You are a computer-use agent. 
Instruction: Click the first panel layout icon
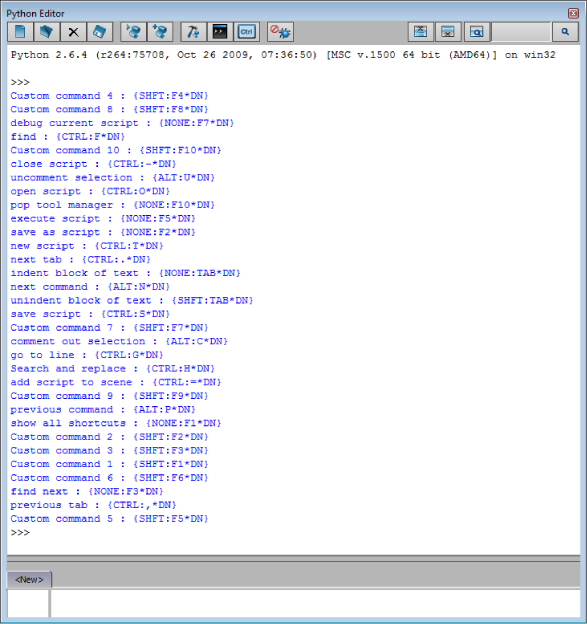pos(421,32)
